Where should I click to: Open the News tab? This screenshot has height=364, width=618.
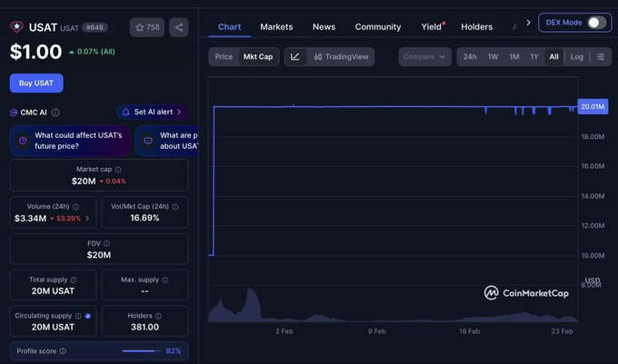pos(324,26)
